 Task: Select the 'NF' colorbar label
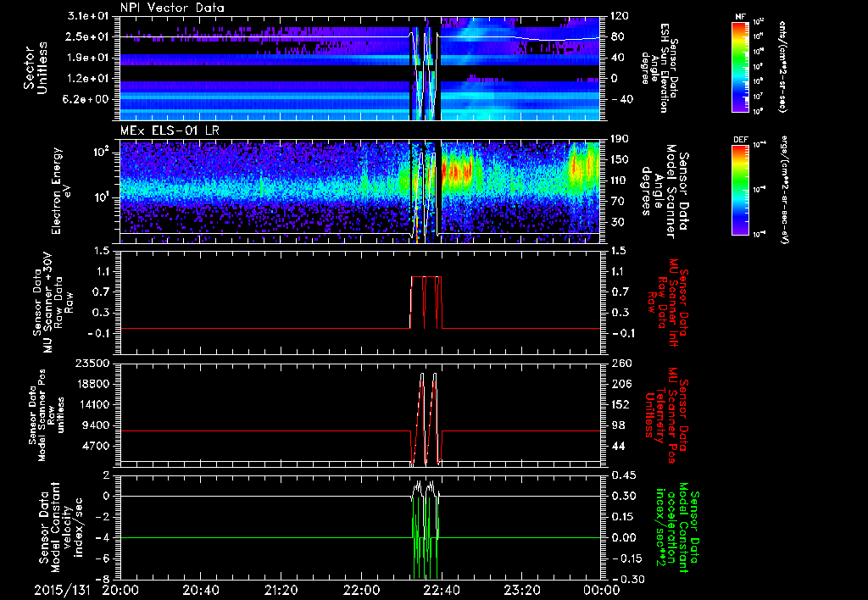coord(740,17)
